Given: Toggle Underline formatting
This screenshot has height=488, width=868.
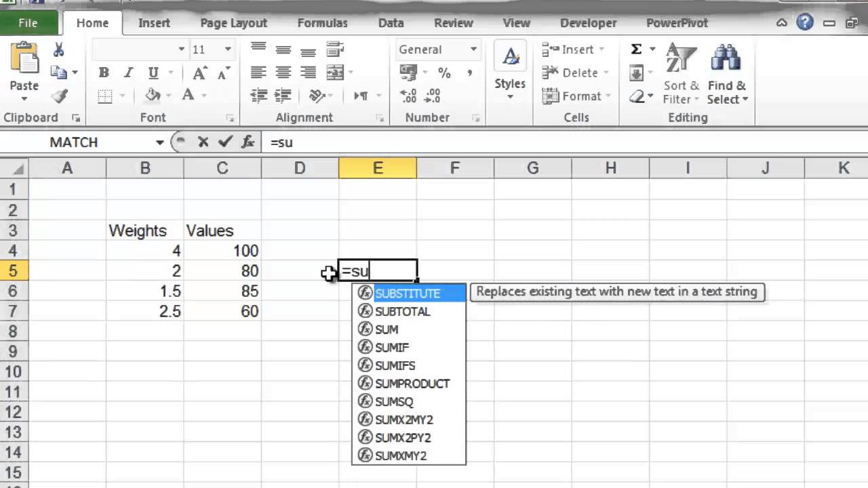Looking at the screenshot, I should (x=153, y=73).
